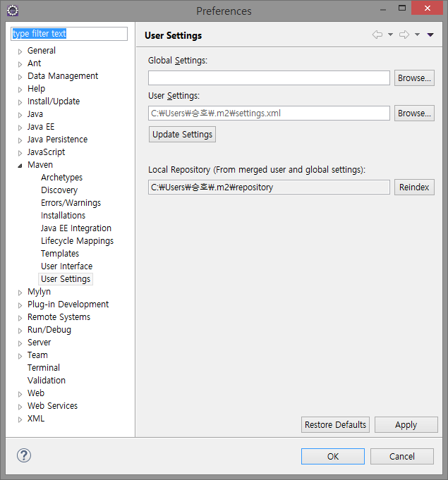Expand the Mylyn tree node

[x=20, y=293]
